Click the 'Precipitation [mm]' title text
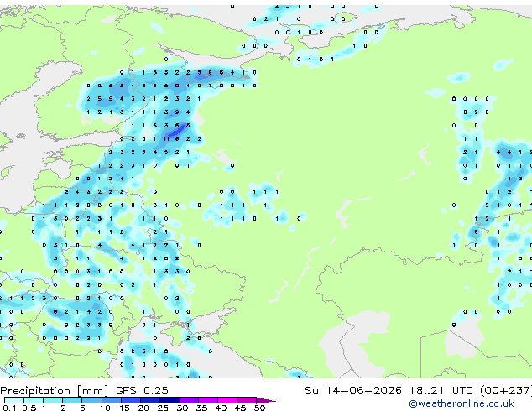Image resolution: width=532 pixels, height=411 pixels. click(x=55, y=391)
